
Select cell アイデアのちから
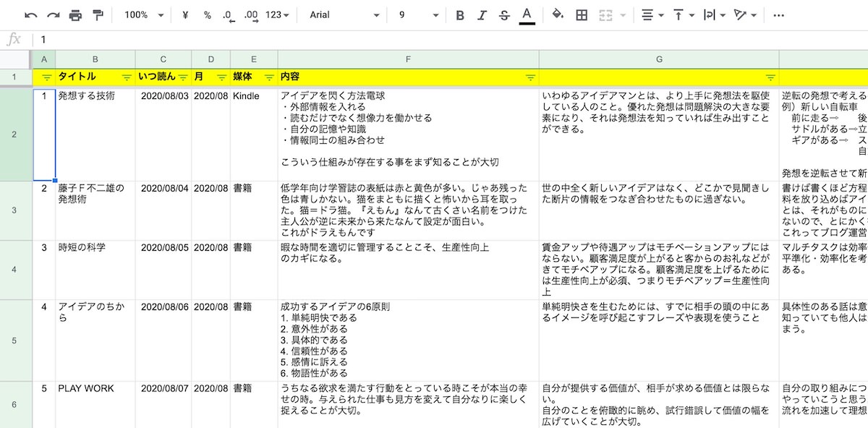[x=95, y=341]
